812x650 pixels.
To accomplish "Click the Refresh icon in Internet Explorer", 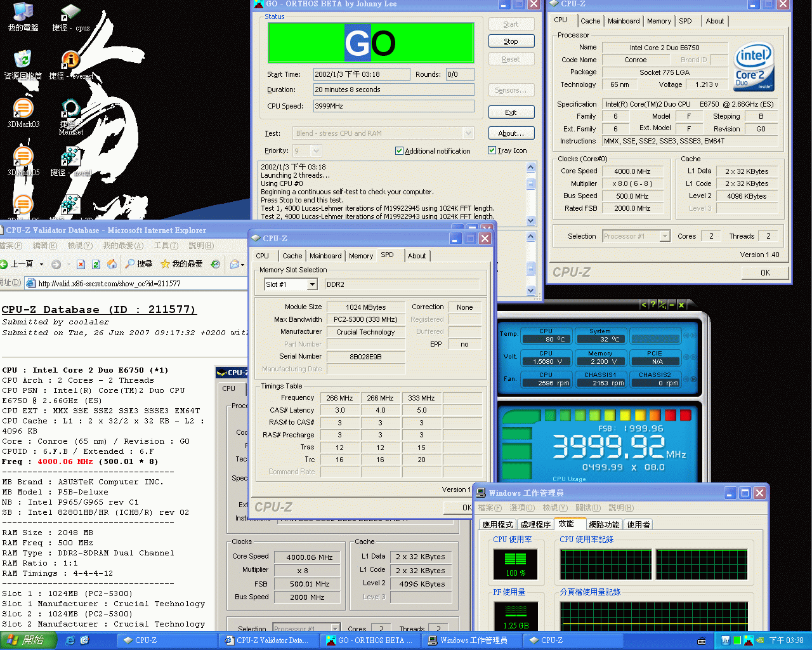I will pos(96,264).
